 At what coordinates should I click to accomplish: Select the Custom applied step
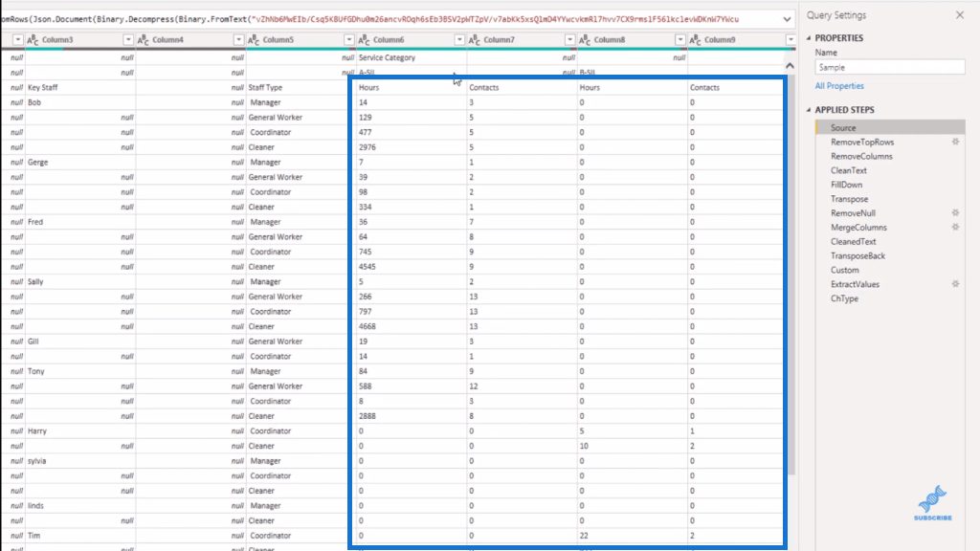(x=844, y=270)
